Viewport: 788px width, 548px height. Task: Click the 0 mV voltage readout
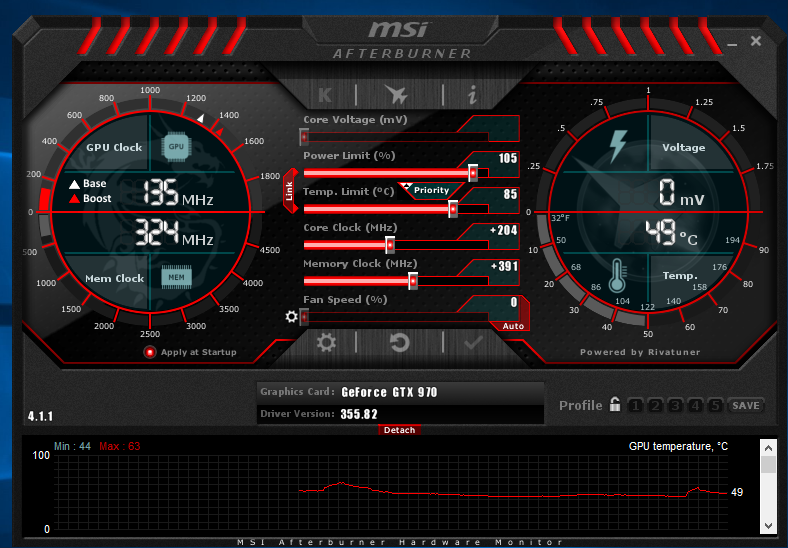[681, 192]
